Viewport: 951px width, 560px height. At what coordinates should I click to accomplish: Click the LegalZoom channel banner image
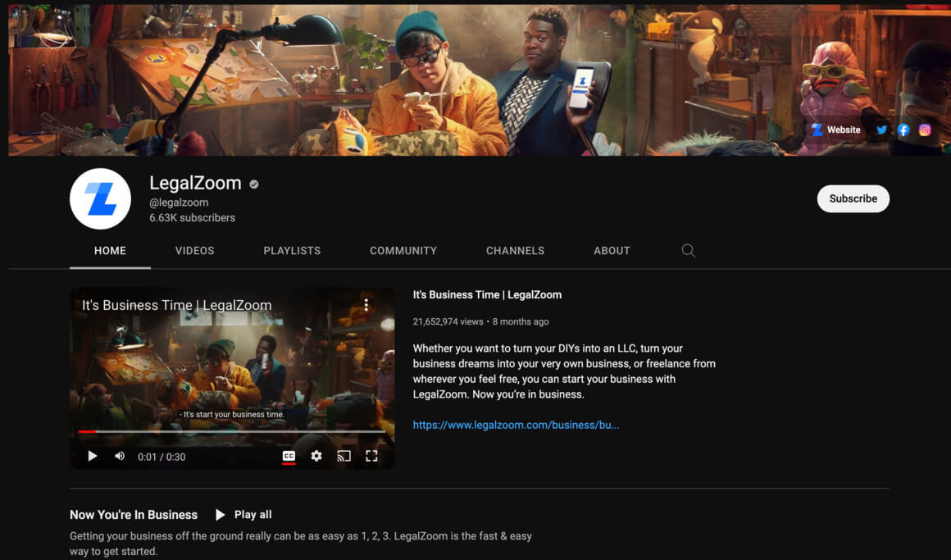point(480,80)
